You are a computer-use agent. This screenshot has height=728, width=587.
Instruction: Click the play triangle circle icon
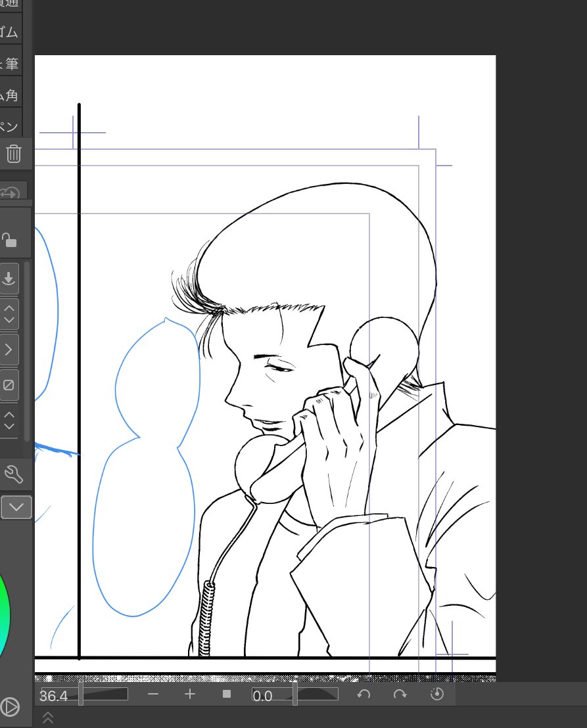click(x=10, y=707)
